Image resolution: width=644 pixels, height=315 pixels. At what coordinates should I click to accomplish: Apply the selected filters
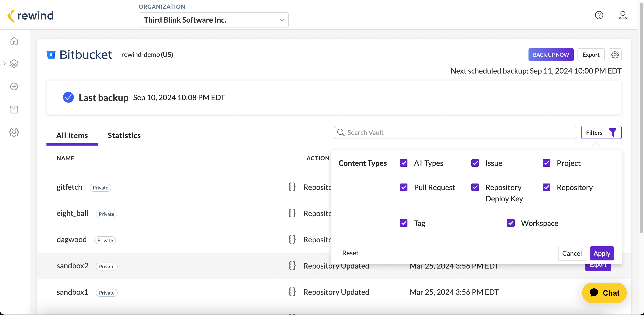pyautogui.click(x=602, y=253)
